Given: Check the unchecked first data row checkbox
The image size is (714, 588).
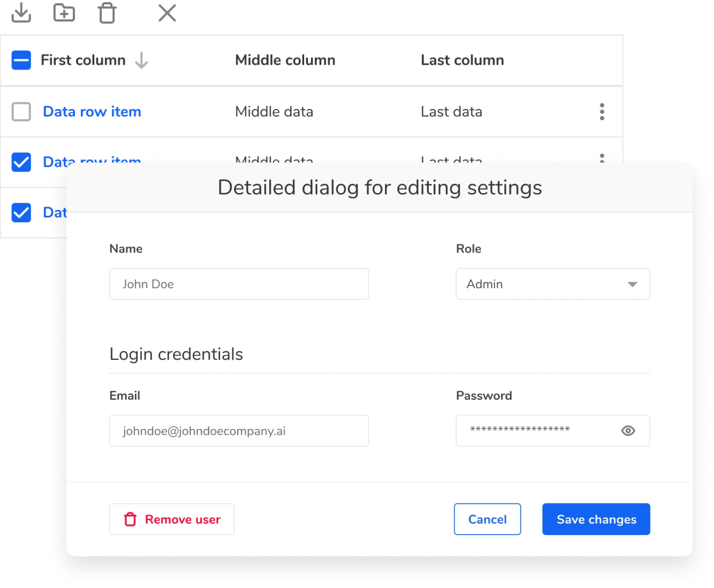Looking at the screenshot, I should pyautogui.click(x=22, y=112).
